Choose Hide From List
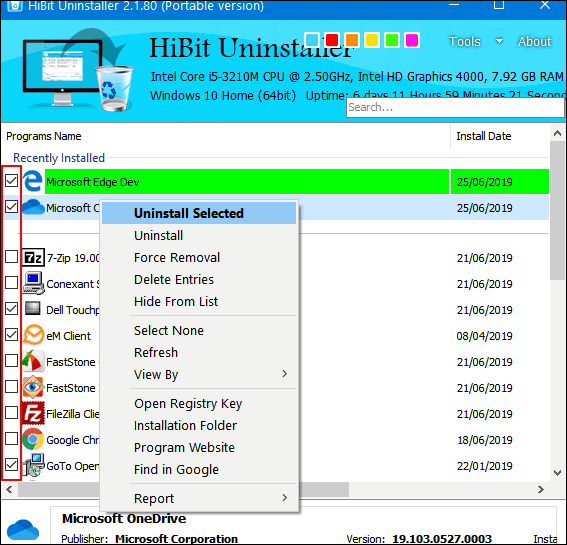Image resolution: width=567 pixels, height=545 pixels. point(199,301)
